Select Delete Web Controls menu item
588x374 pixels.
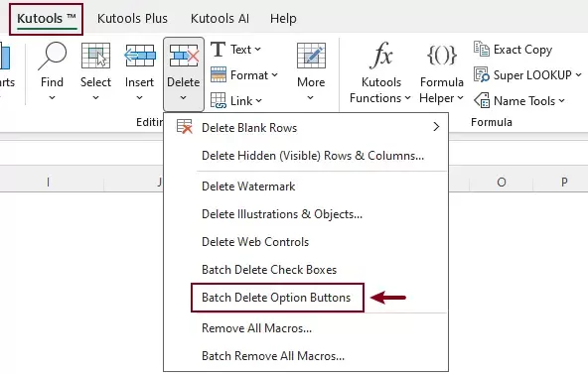coord(306,242)
